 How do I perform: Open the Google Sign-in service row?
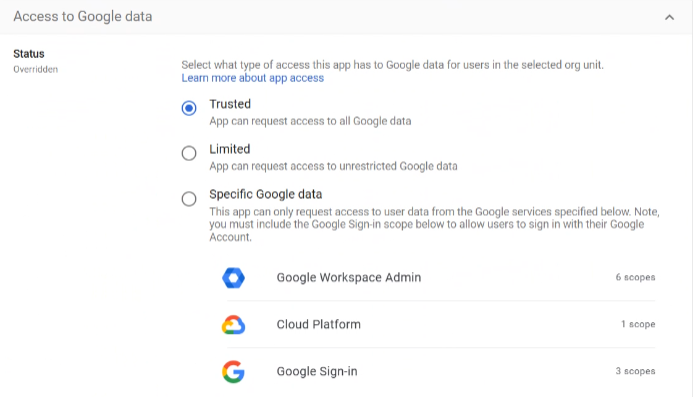(x=438, y=371)
